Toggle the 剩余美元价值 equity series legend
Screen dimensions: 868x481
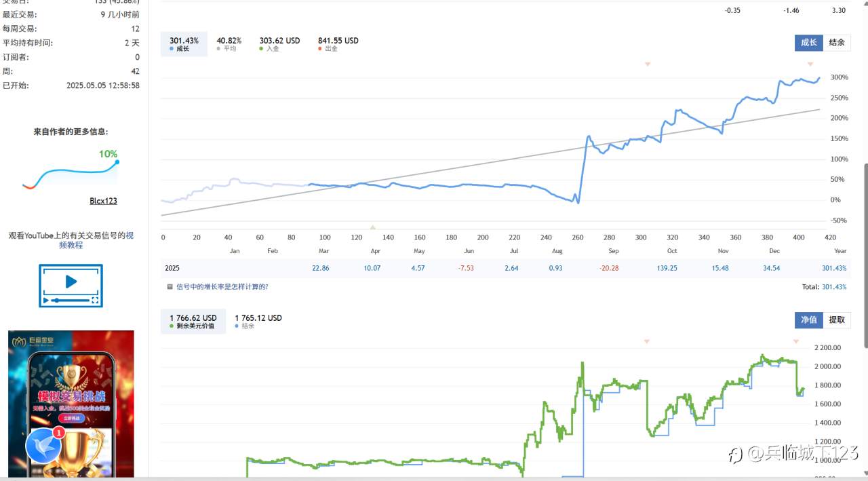coord(193,322)
